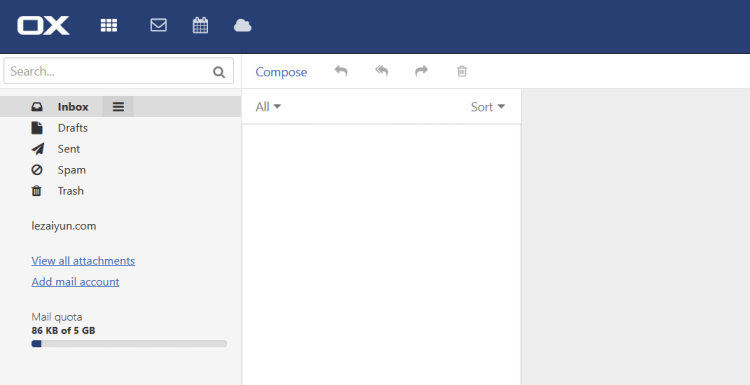Click the Reply arrow icon
The width and height of the screenshot is (750, 385).
pos(341,71)
